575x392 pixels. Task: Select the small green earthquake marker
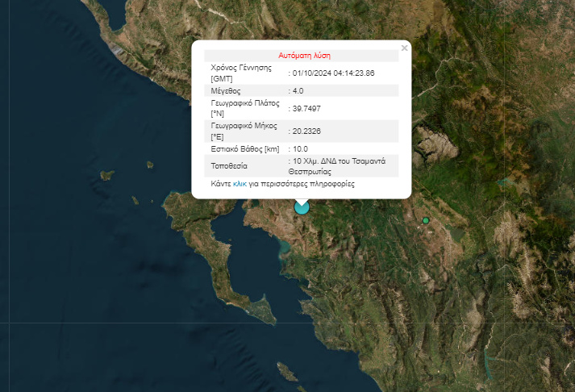point(426,220)
